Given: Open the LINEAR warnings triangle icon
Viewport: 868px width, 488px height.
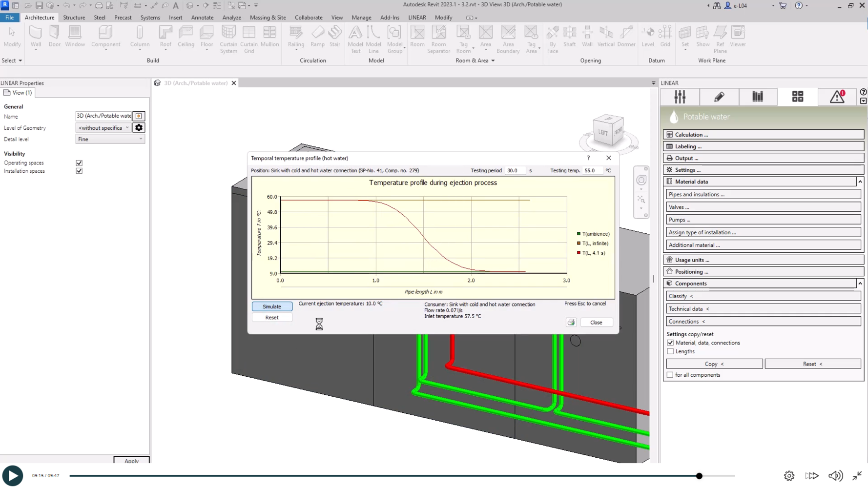Looking at the screenshot, I should 837,97.
